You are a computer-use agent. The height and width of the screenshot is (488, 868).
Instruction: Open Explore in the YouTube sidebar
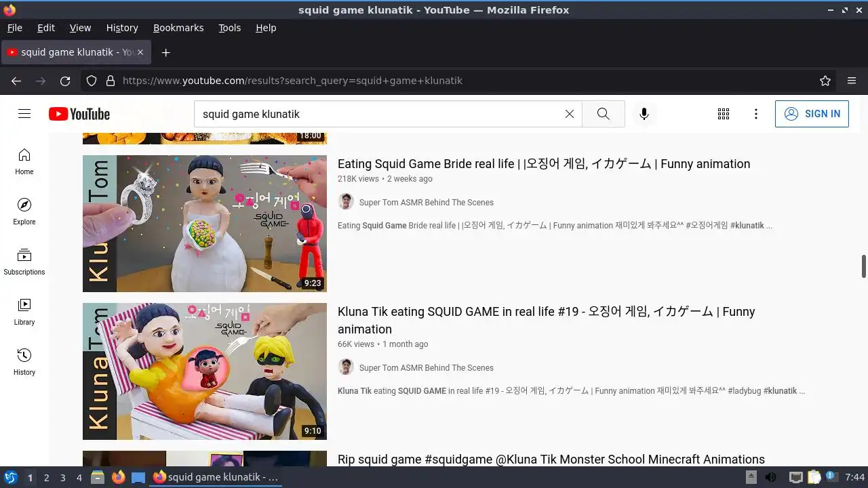[24, 212]
